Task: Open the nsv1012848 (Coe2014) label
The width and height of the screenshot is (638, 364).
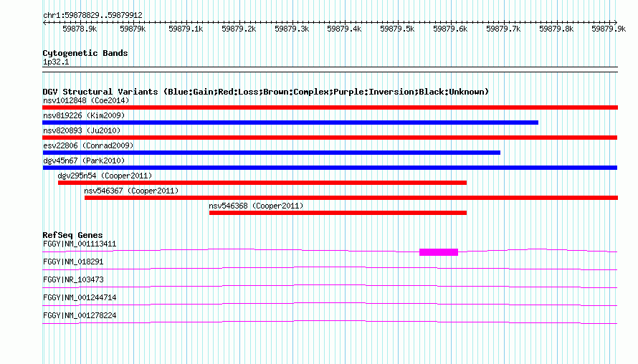Action: 86,100
